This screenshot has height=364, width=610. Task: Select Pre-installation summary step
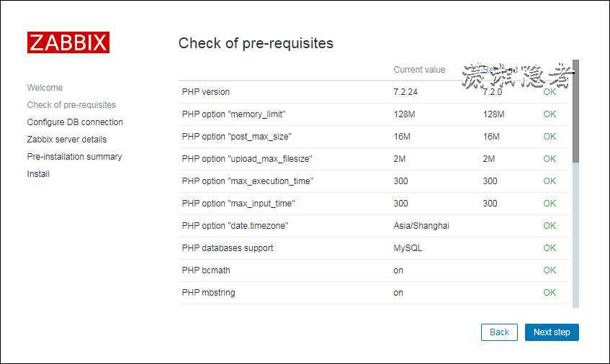tap(74, 157)
